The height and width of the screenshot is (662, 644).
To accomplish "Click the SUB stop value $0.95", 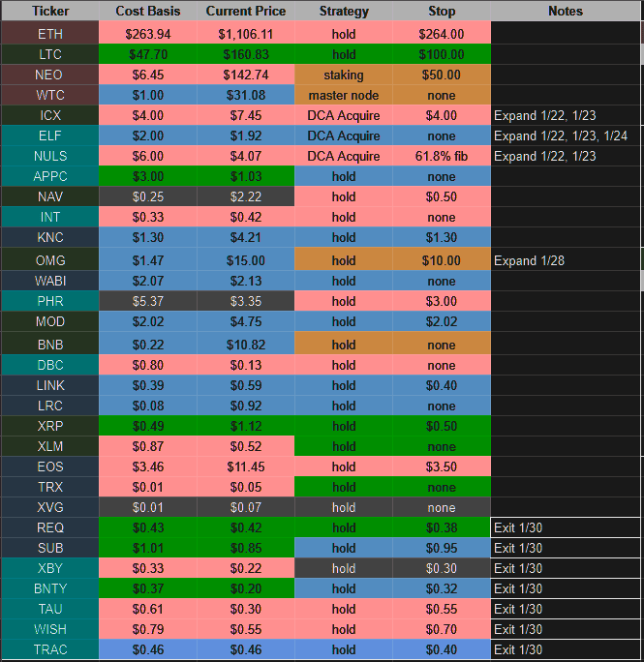I will 442,548.
